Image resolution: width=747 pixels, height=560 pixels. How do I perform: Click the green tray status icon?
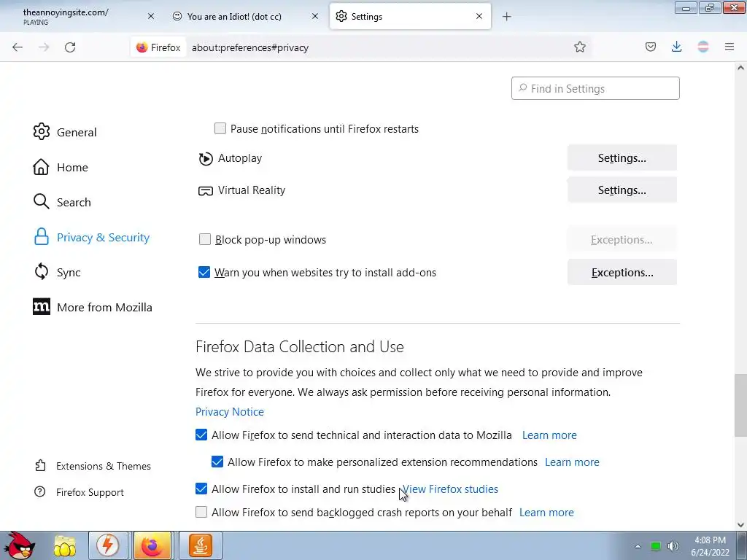(656, 546)
